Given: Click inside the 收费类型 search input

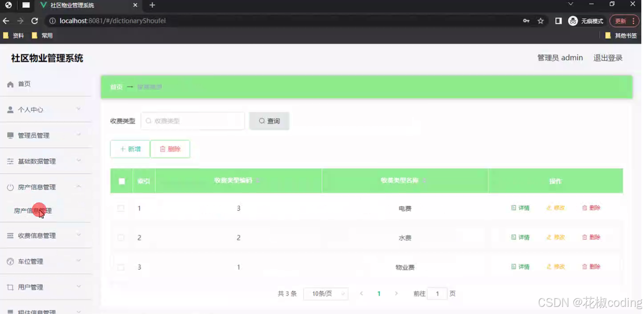Looking at the screenshot, I should tap(193, 121).
